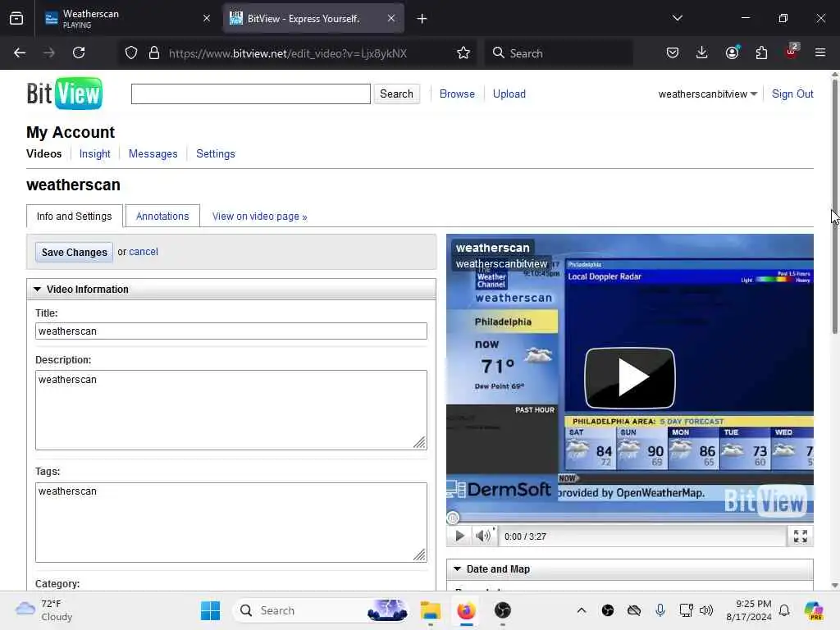Click the seek bar handle at video start
The image size is (840, 630).
(453, 518)
